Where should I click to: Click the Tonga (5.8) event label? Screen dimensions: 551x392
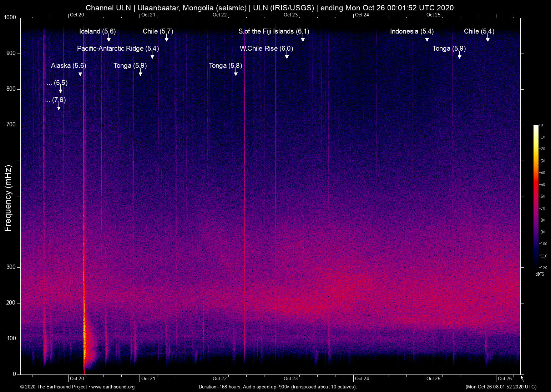click(225, 66)
